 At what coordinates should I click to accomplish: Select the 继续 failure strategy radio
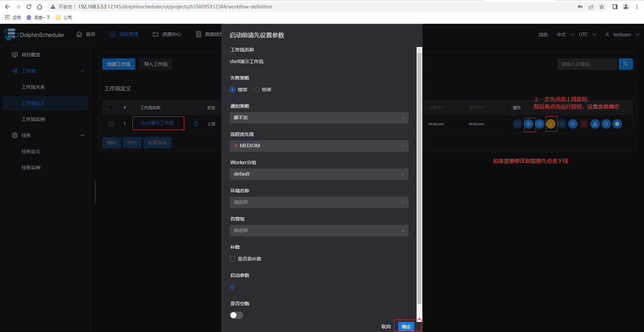click(232, 90)
